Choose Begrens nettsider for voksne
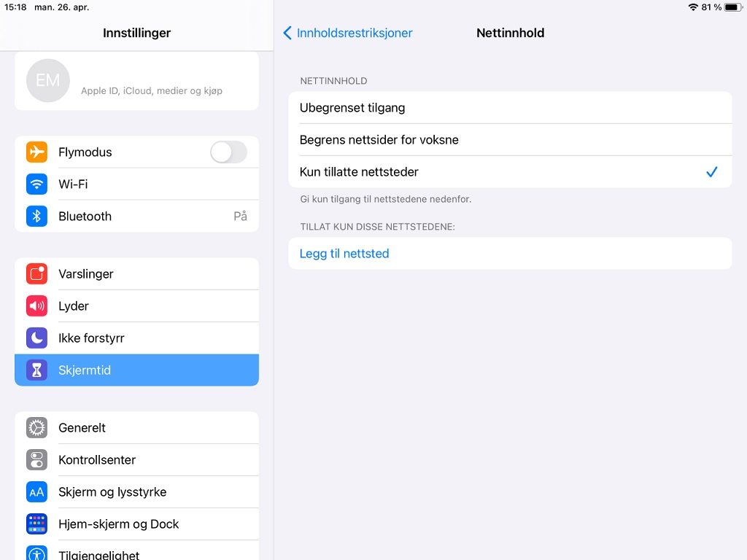Viewport: 747px width, 560px height. [x=510, y=139]
